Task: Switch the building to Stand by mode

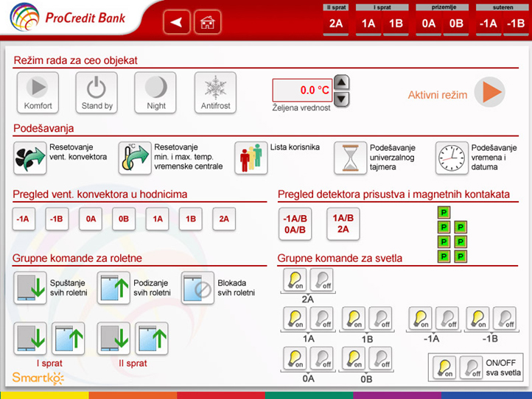Action: [97, 92]
